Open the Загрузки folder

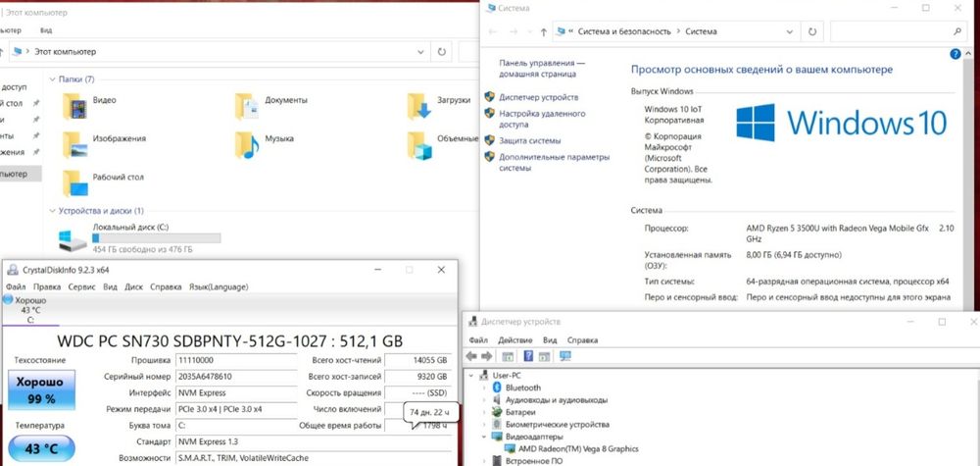(418, 106)
